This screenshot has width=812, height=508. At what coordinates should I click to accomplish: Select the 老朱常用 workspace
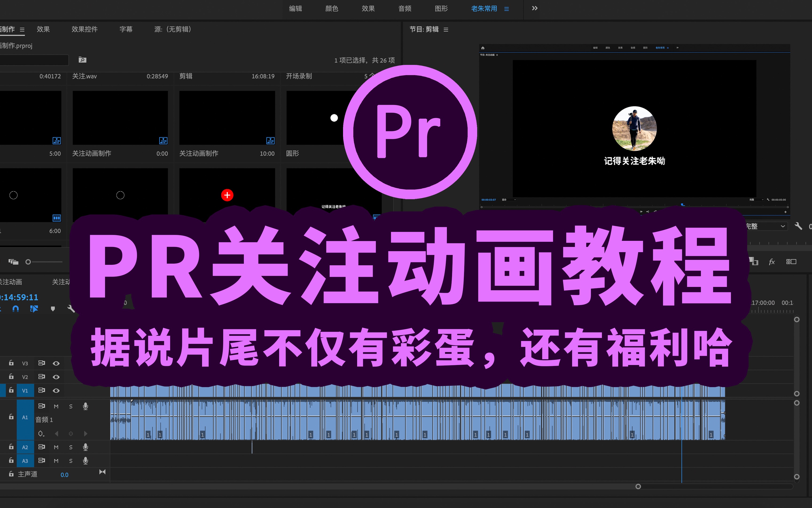[484, 9]
